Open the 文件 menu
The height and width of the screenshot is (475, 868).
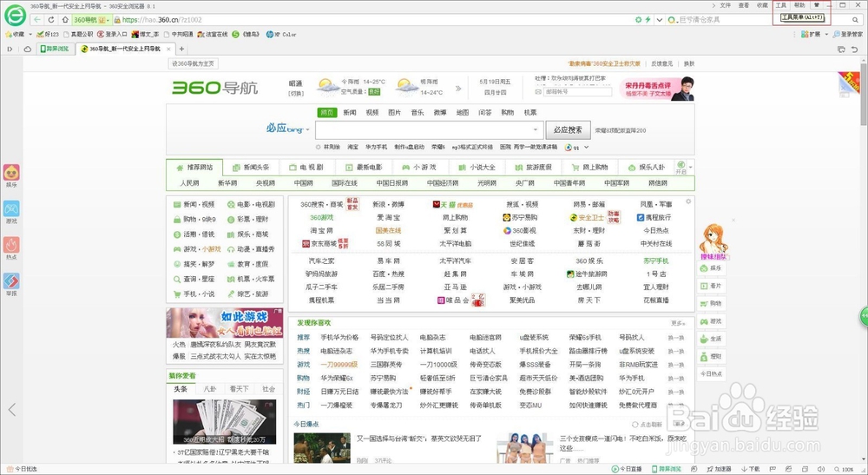click(x=725, y=5)
